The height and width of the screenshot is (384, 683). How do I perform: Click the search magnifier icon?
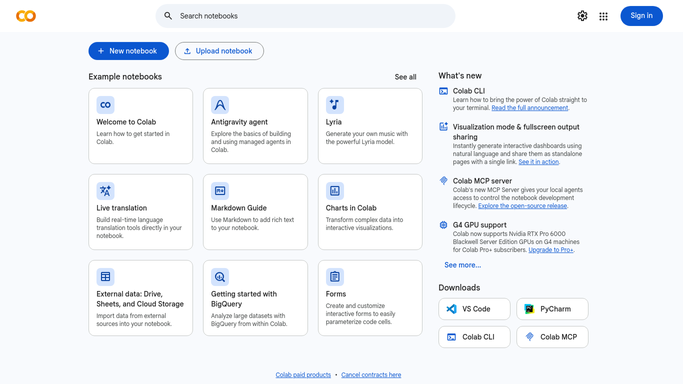(x=168, y=16)
